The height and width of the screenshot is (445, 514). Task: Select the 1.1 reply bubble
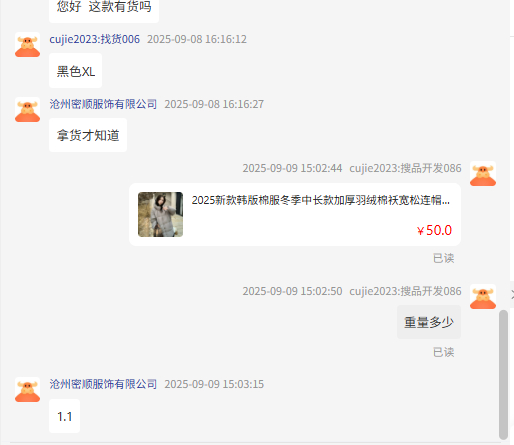pyautogui.click(x=65, y=416)
